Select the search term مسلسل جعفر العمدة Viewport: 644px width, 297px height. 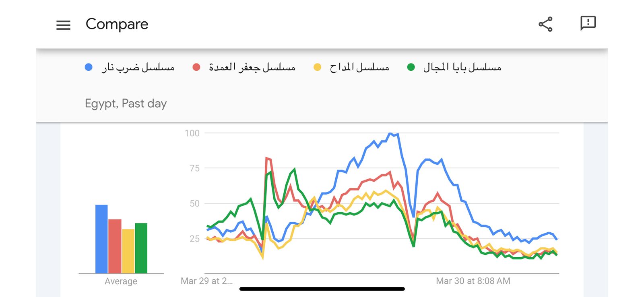(252, 67)
